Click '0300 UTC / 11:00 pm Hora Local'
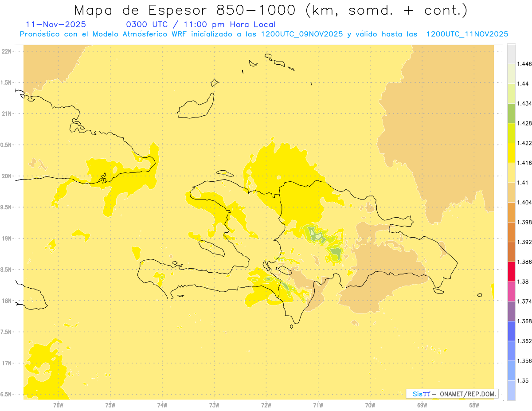 pyautogui.click(x=201, y=25)
